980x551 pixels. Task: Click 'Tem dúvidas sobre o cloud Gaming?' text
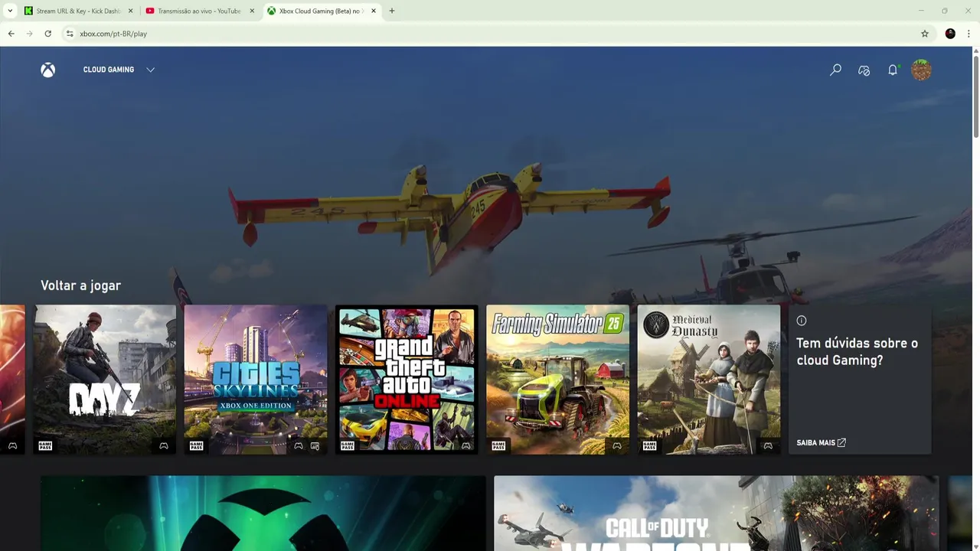tap(857, 351)
